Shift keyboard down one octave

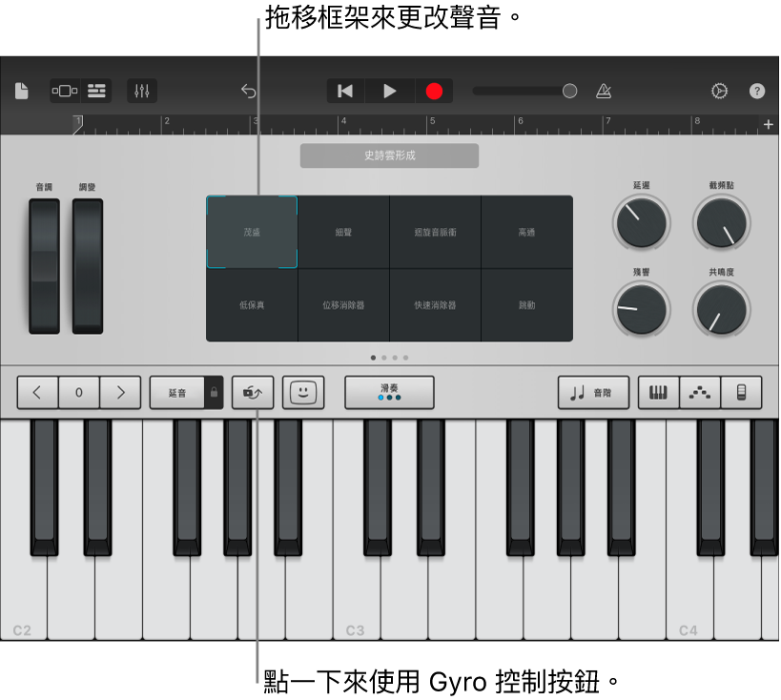(x=38, y=393)
